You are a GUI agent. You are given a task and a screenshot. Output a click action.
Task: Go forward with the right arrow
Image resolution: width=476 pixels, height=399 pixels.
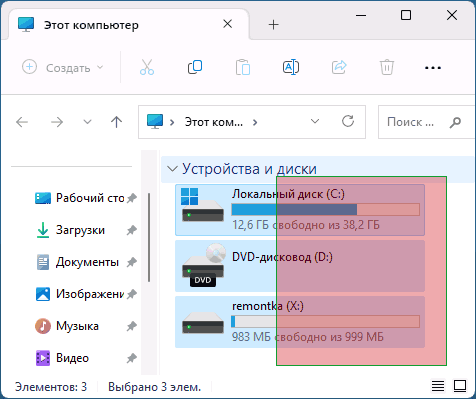[x=57, y=122]
